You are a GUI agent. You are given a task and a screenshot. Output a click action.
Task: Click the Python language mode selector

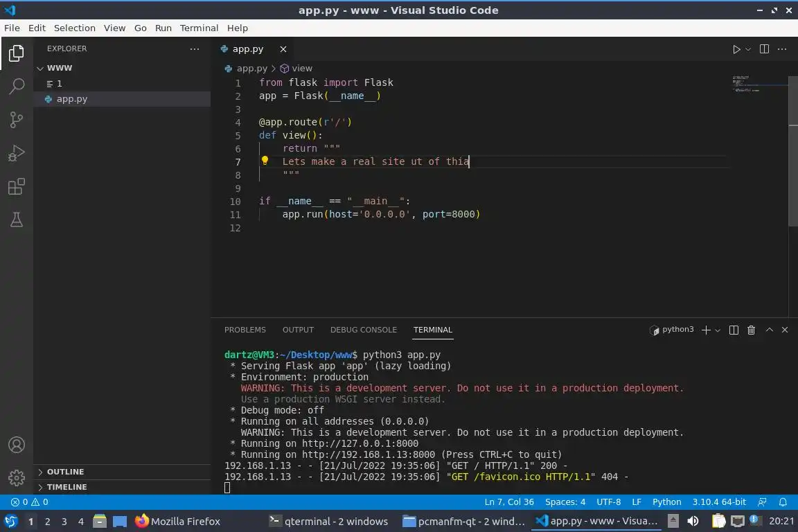(666, 502)
